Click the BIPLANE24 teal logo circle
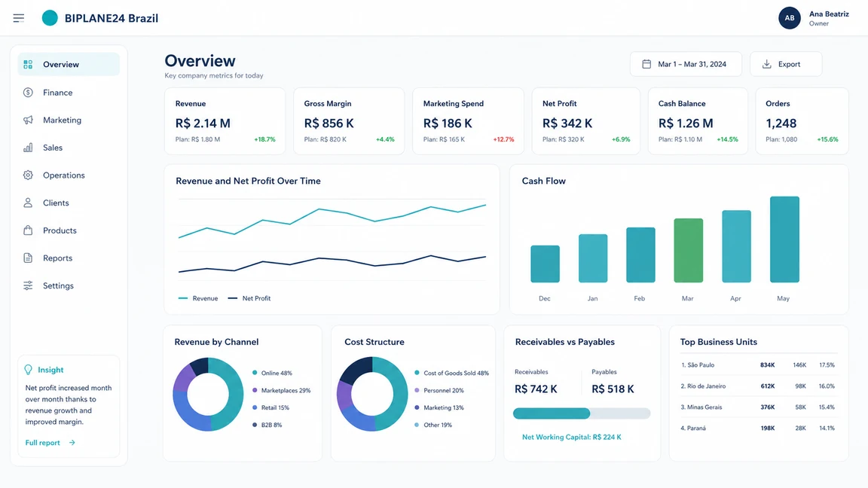The height and width of the screenshot is (488, 868). pos(50,18)
